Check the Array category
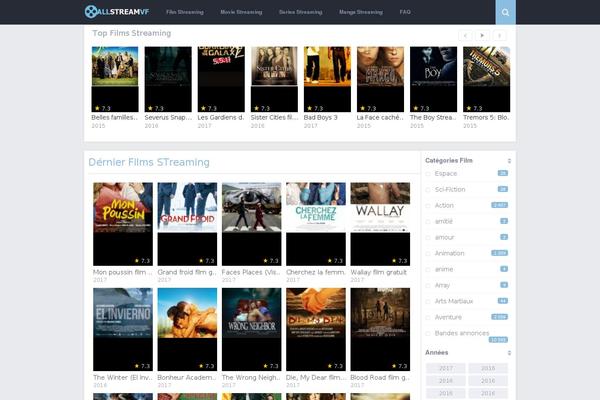The height and width of the screenshot is (400, 600). (x=428, y=286)
